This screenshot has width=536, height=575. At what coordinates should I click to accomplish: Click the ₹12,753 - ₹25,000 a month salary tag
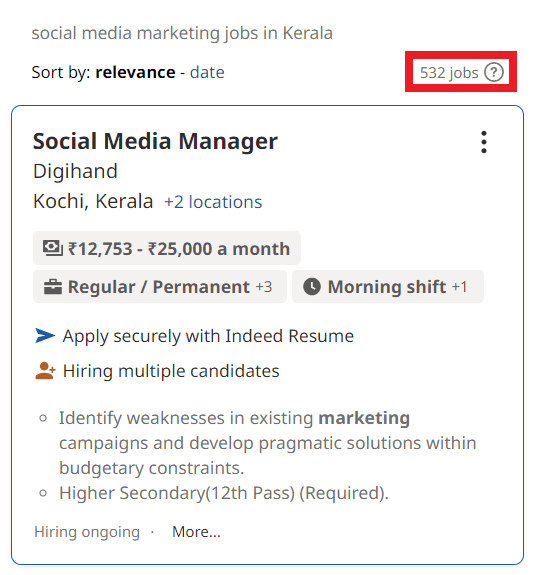pos(167,248)
